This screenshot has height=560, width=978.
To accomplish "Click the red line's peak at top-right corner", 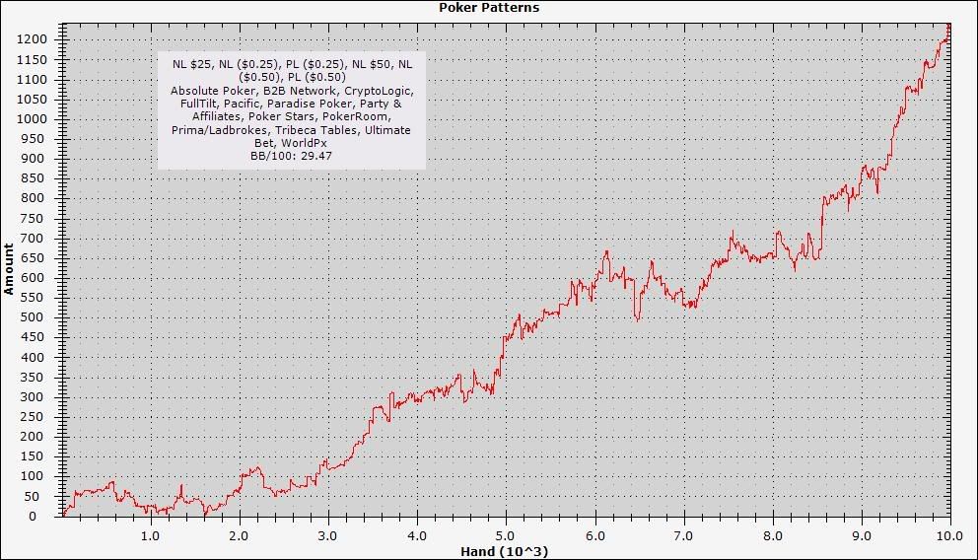I will click(x=948, y=26).
